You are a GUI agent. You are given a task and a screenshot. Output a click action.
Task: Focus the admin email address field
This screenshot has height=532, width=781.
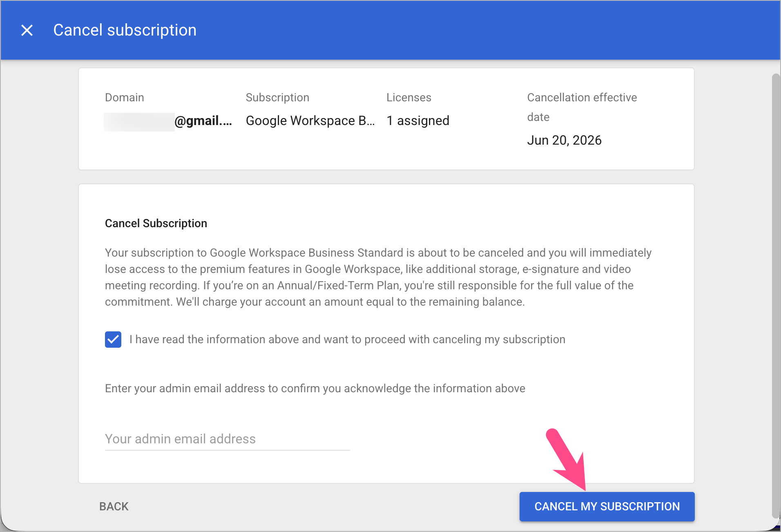228,439
